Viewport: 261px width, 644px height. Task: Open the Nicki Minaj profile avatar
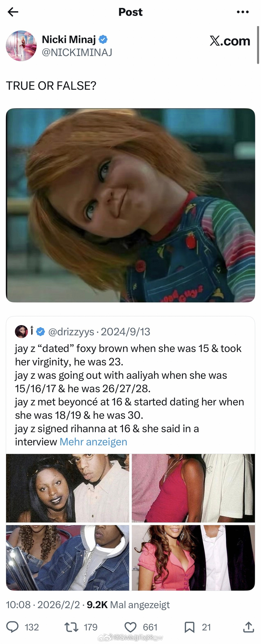click(21, 46)
